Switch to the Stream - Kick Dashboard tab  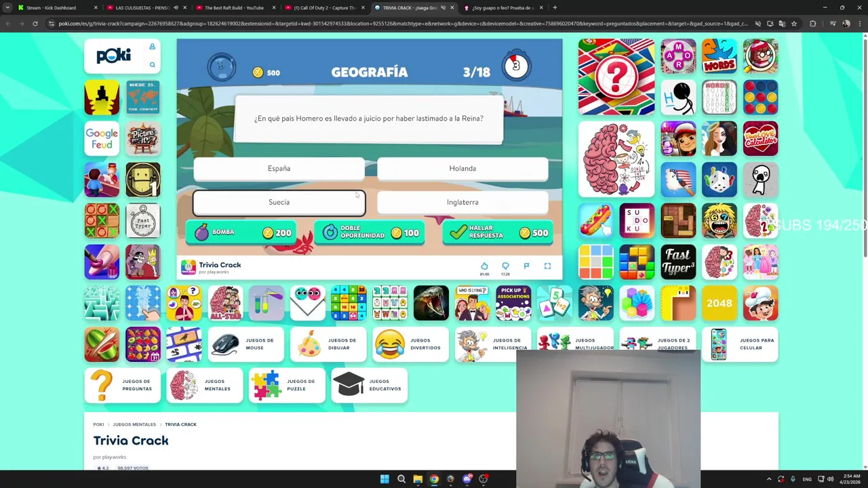[58, 7]
